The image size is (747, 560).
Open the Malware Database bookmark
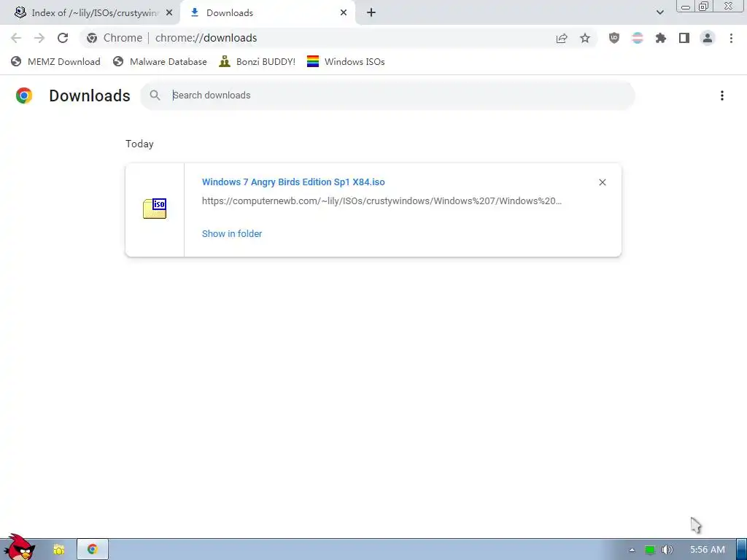pos(160,62)
